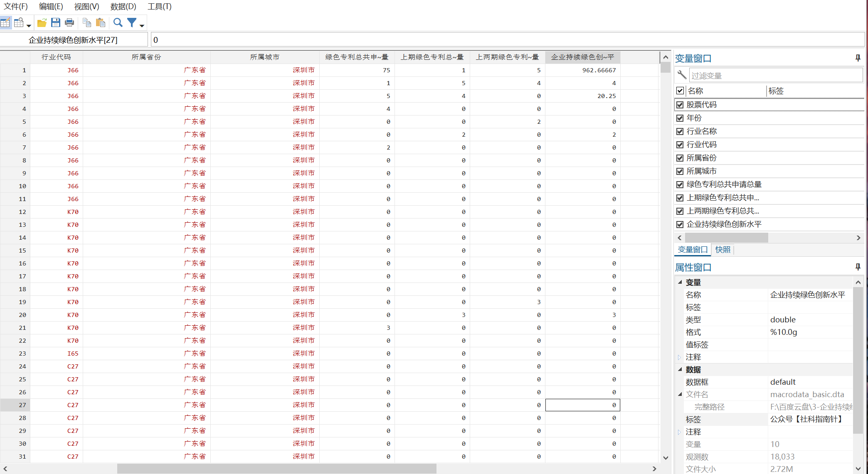Click the magnifier find icon

pos(118,23)
